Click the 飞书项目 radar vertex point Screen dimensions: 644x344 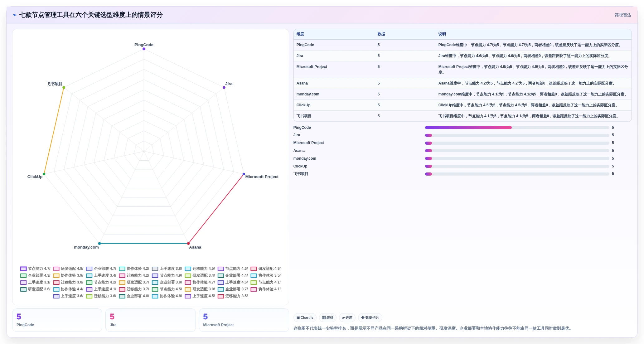click(x=64, y=88)
